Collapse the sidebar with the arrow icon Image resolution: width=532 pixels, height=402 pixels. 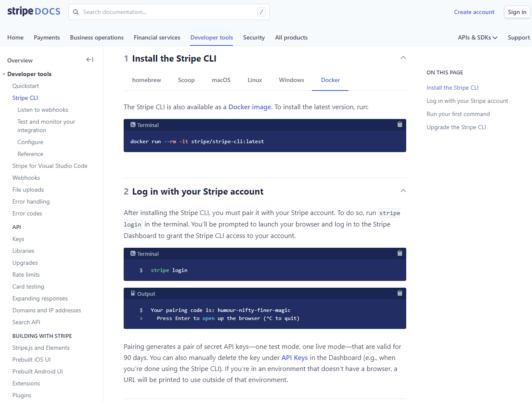pos(90,59)
